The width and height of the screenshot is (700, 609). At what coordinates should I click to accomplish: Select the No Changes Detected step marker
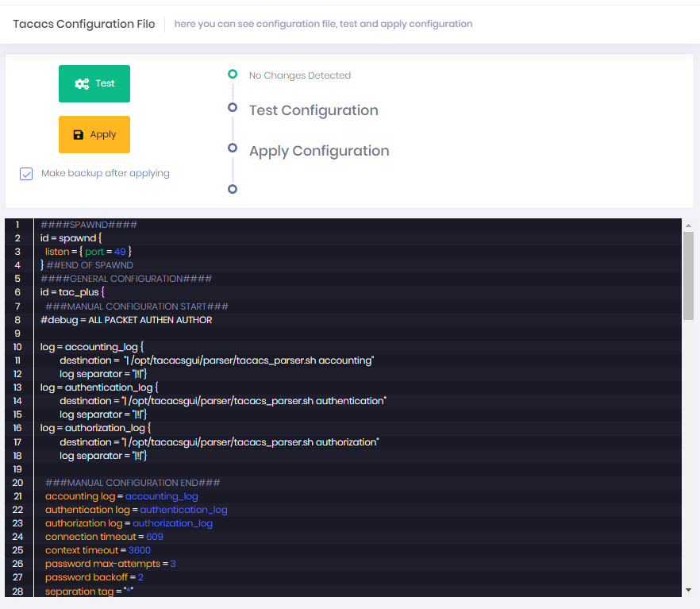tap(233, 74)
